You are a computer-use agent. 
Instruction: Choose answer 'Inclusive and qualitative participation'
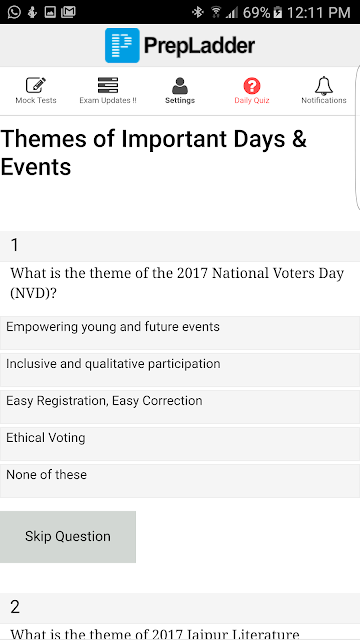[180, 370]
